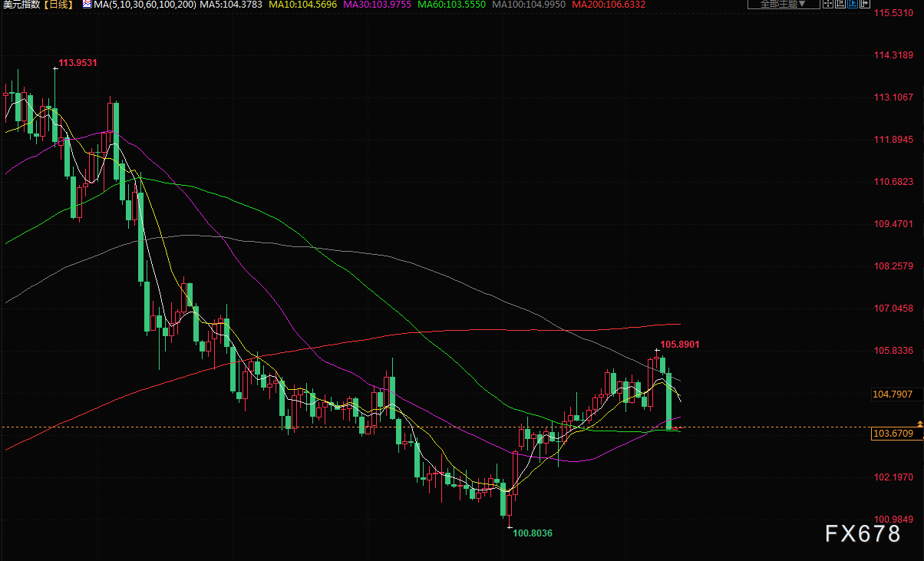
Task: Click the 113.9531 high price marker
Action: [78, 63]
